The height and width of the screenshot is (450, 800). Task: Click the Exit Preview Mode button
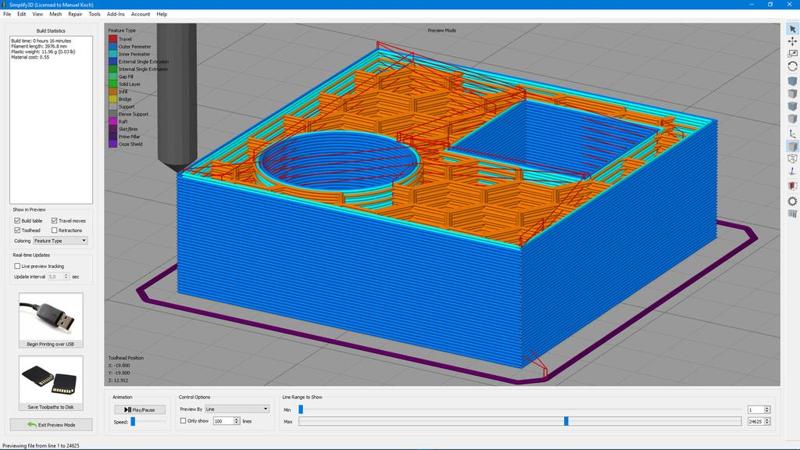50,425
